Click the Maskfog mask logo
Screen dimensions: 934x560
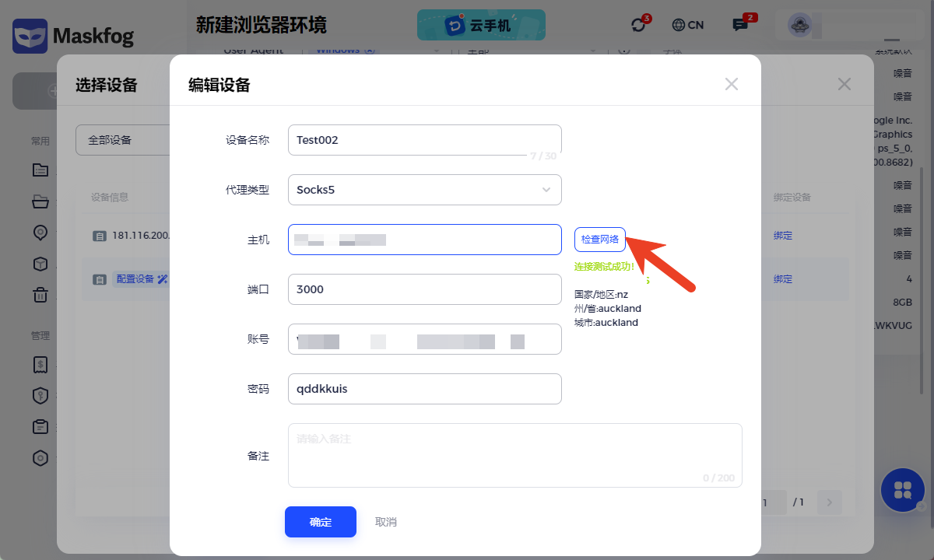pyautogui.click(x=29, y=36)
